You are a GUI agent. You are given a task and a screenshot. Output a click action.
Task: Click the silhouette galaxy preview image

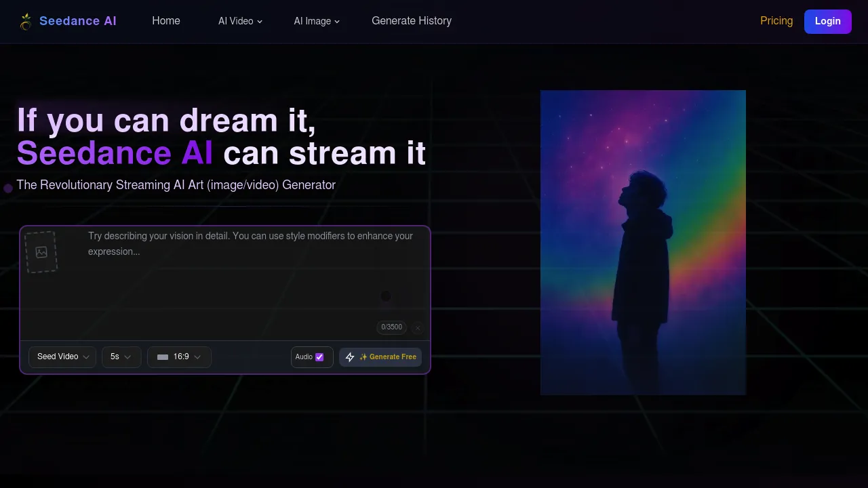[643, 243]
